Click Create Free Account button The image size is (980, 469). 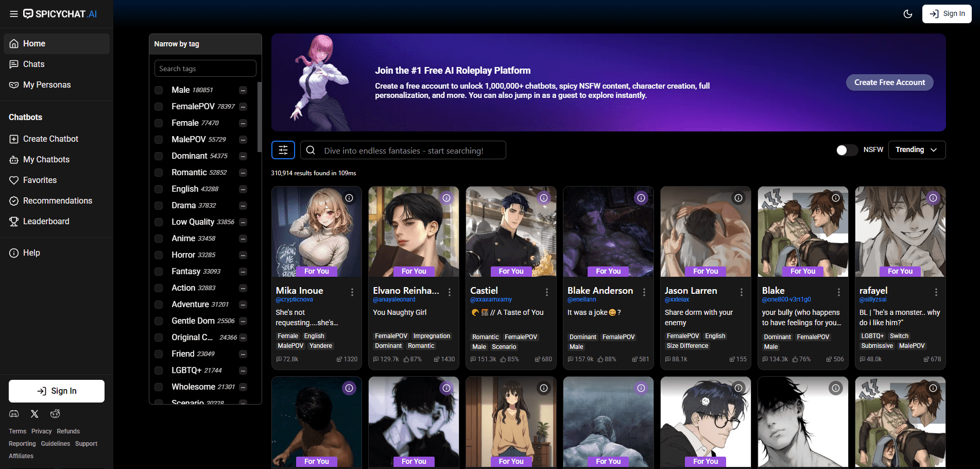pos(889,82)
